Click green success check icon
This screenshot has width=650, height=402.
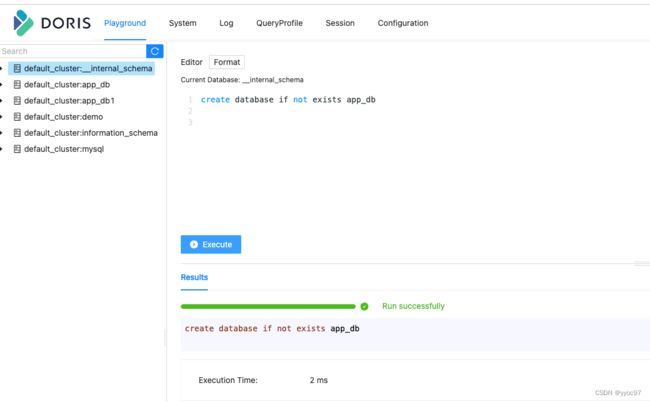click(364, 306)
